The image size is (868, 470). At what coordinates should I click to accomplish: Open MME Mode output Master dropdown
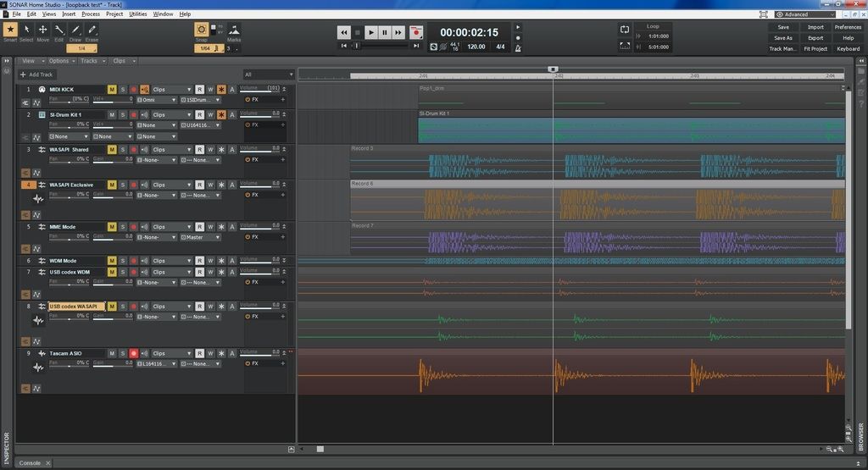201,237
